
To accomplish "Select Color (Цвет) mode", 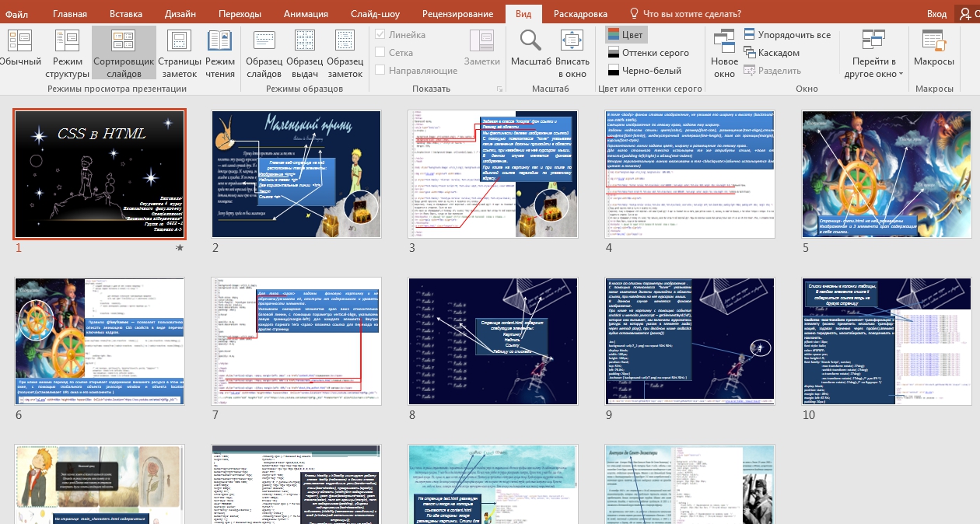I will [626, 35].
